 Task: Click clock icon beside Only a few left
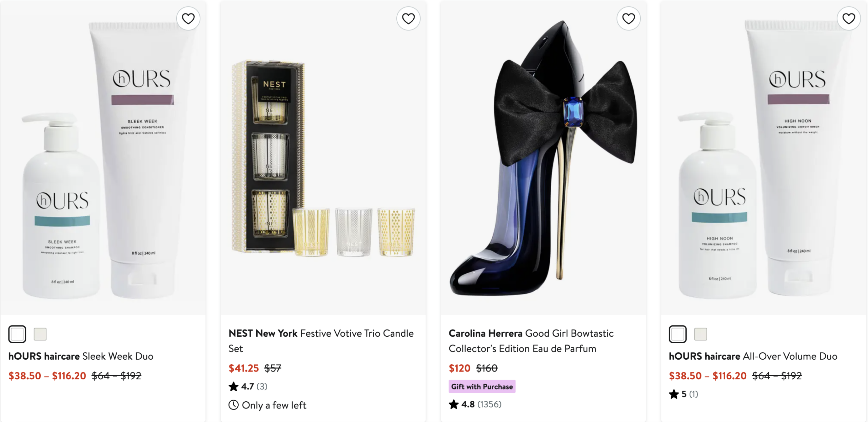pyautogui.click(x=234, y=405)
